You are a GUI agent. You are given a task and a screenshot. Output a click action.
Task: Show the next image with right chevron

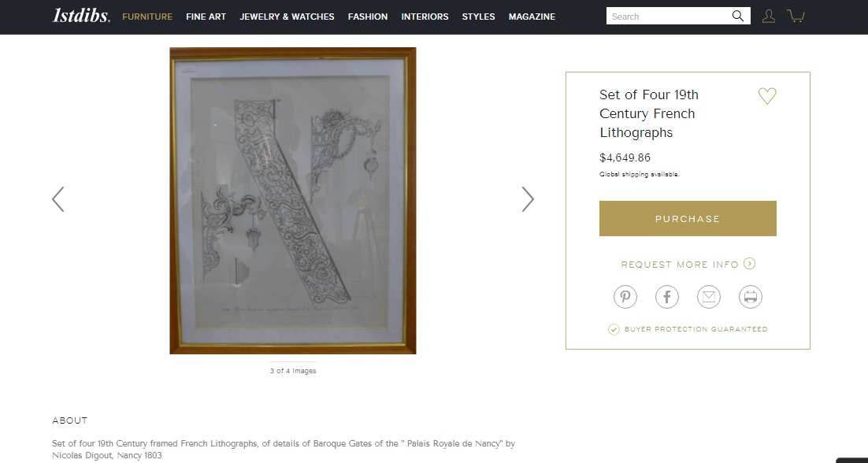coord(528,199)
